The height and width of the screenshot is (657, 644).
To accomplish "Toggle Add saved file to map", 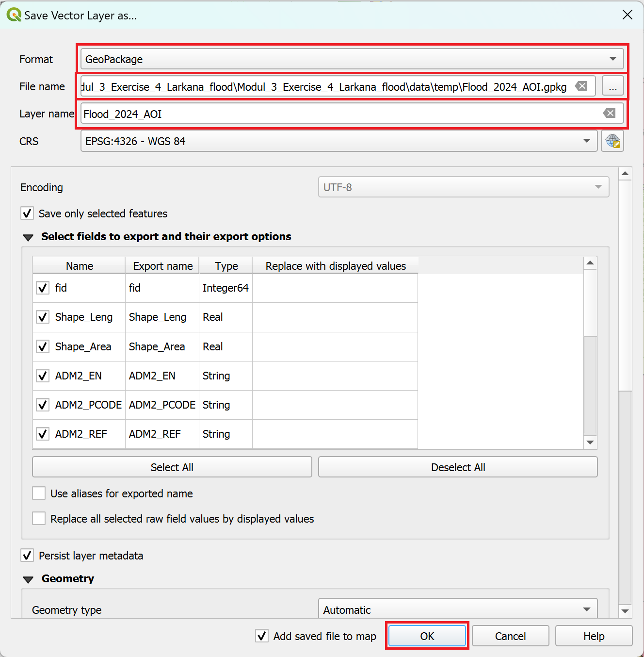I will (262, 636).
